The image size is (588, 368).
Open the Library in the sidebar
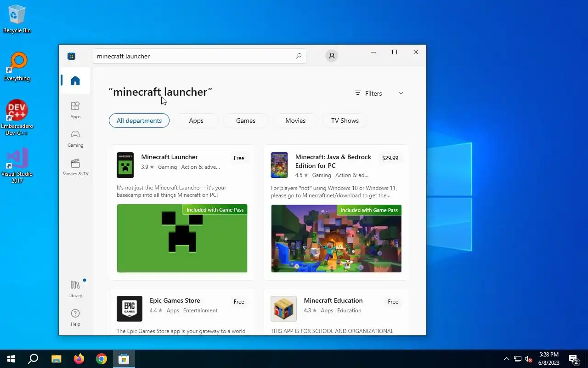tap(75, 288)
